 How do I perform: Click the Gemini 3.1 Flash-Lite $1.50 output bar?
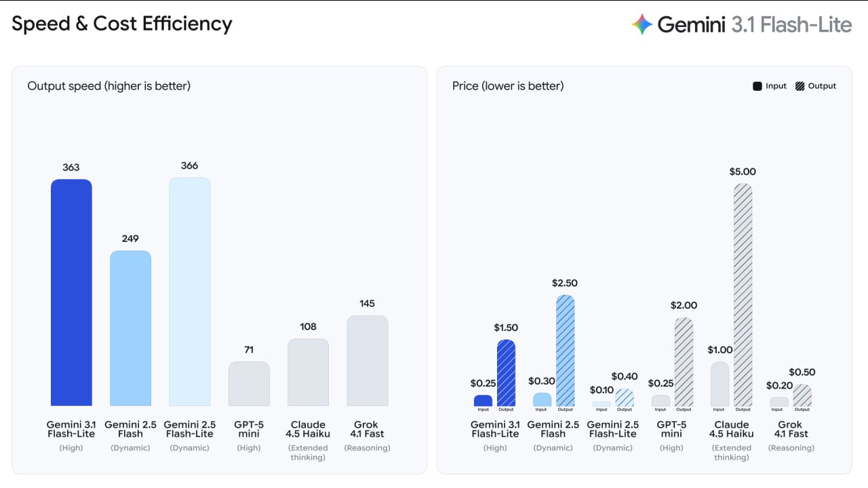pos(507,373)
